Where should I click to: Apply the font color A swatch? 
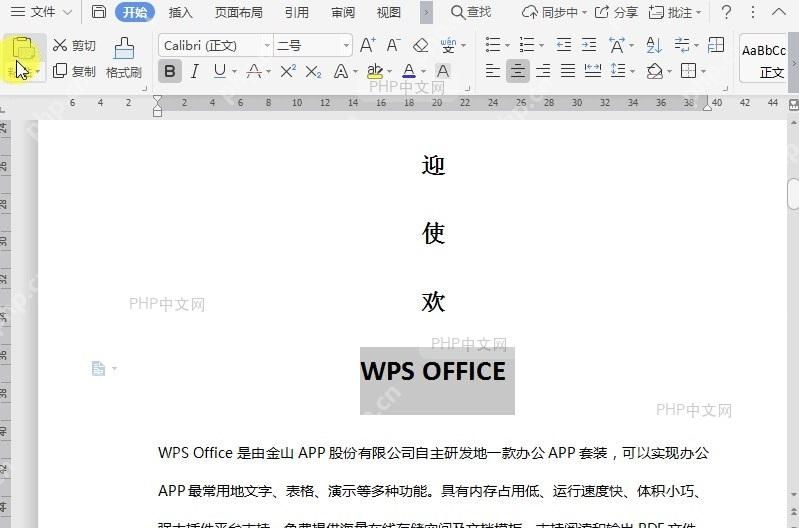click(409, 71)
